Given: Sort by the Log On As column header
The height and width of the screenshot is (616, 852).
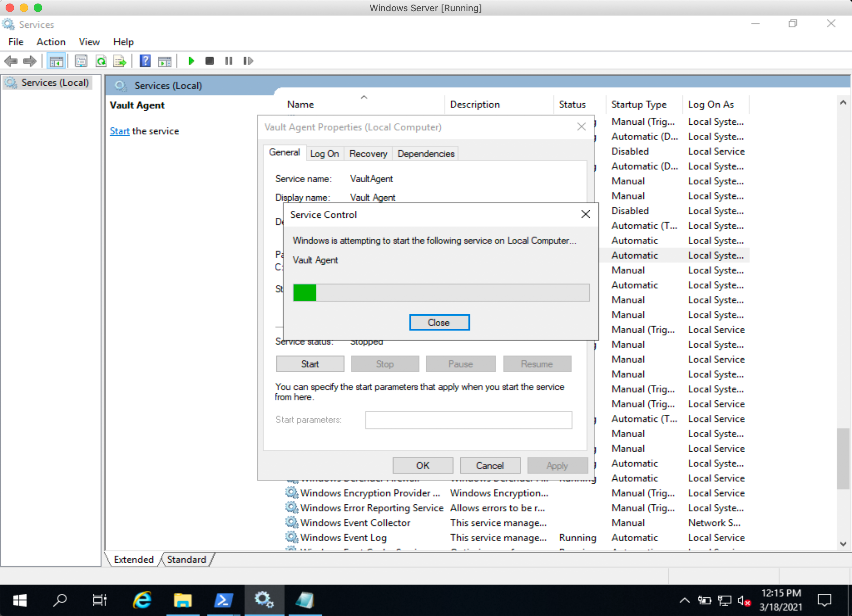Looking at the screenshot, I should (x=715, y=104).
